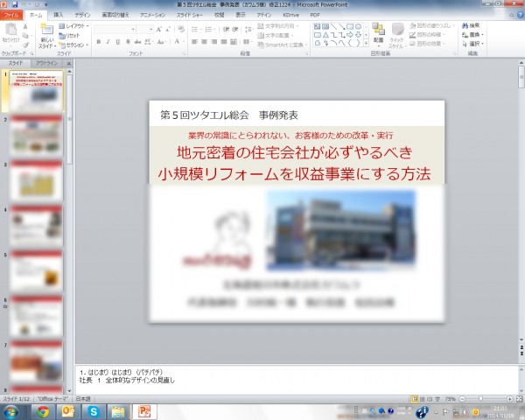525x420 pixels.
Task: Fit slide to current window icon
Action: [519, 399]
